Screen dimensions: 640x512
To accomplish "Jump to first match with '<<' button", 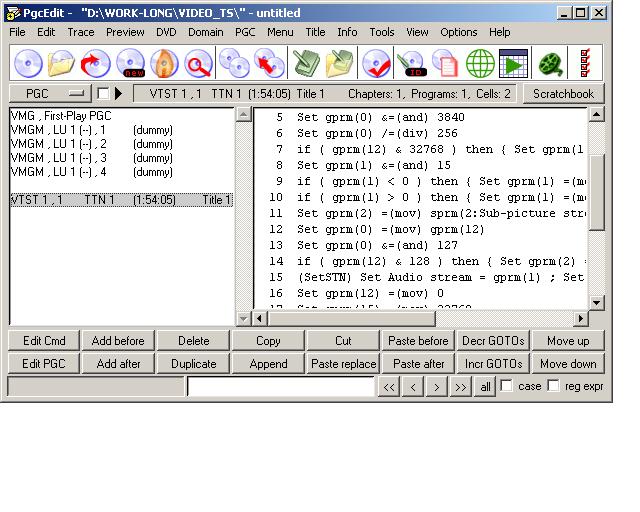I will [389, 386].
